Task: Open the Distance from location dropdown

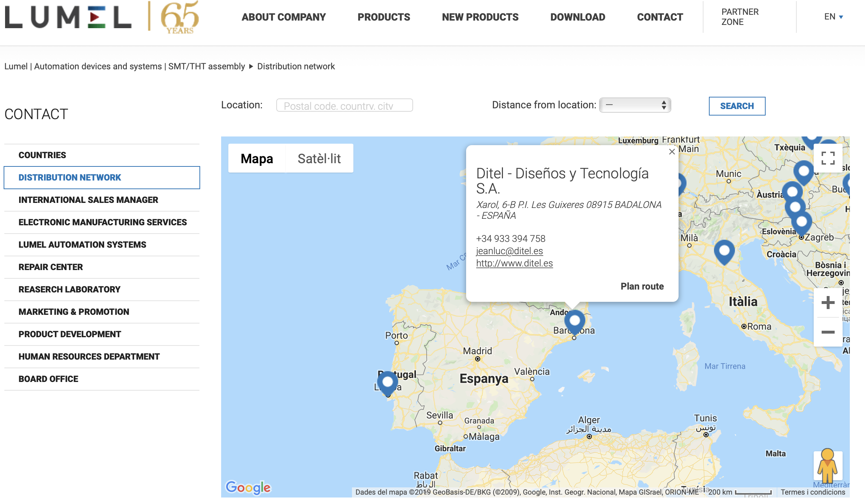Action: tap(635, 105)
